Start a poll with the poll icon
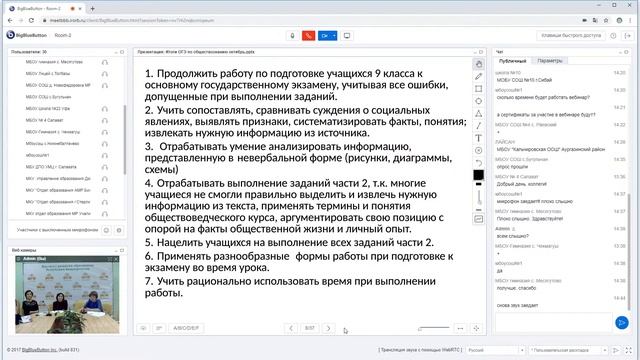 (x=159, y=328)
